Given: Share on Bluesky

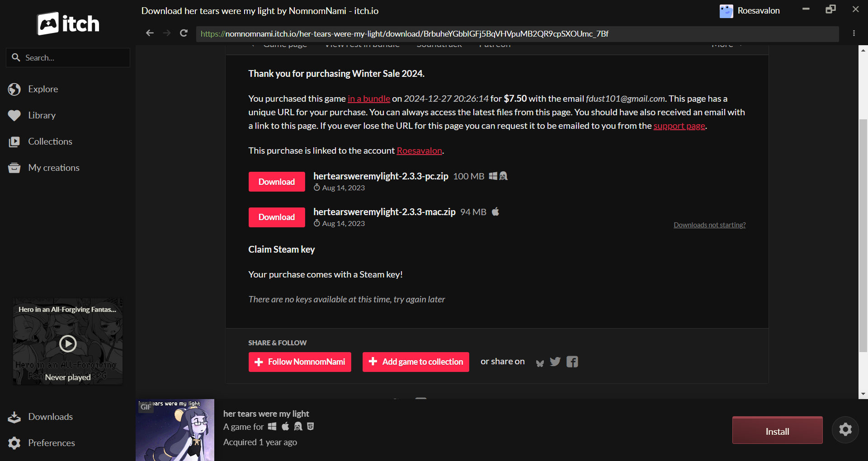Looking at the screenshot, I should pyautogui.click(x=540, y=362).
